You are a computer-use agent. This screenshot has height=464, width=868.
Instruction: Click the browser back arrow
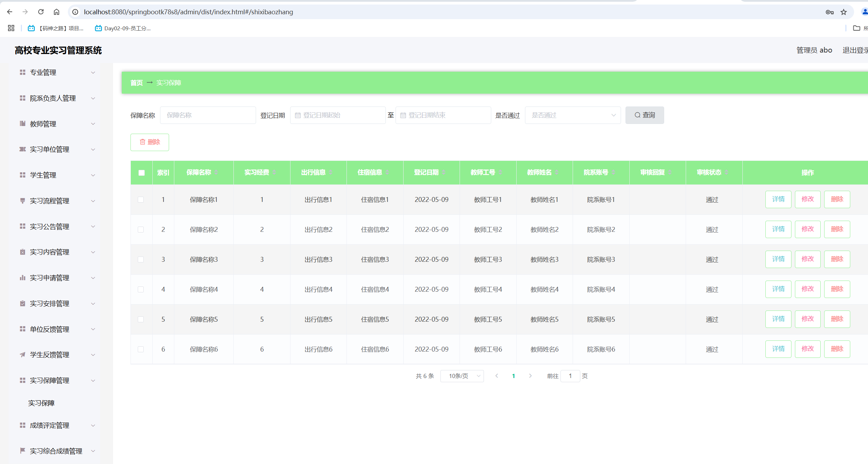click(10, 12)
